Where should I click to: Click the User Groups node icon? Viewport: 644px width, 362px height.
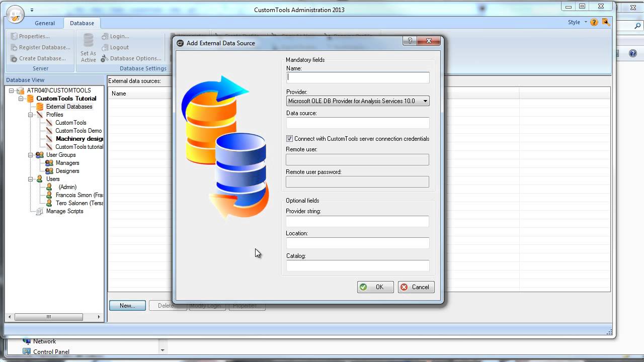click(x=40, y=155)
